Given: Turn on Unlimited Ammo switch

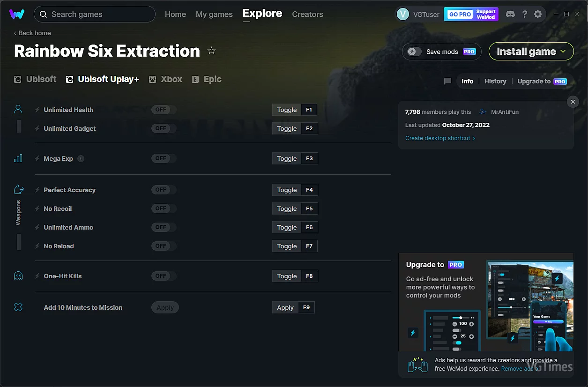Looking at the screenshot, I should coord(164,227).
